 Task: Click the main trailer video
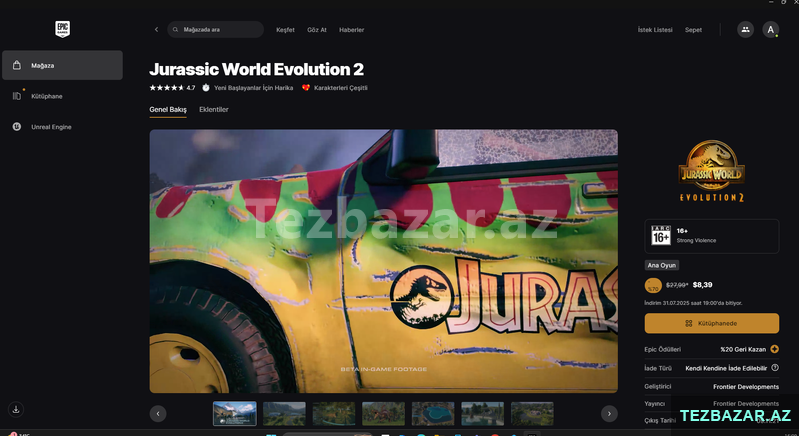coord(383,261)
